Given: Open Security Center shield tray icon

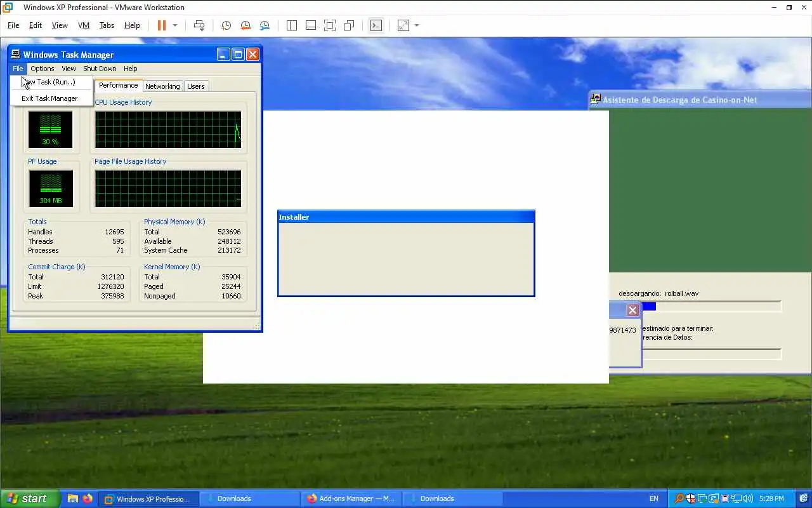Looking at the screenshot, I should (x=690, y=498).
